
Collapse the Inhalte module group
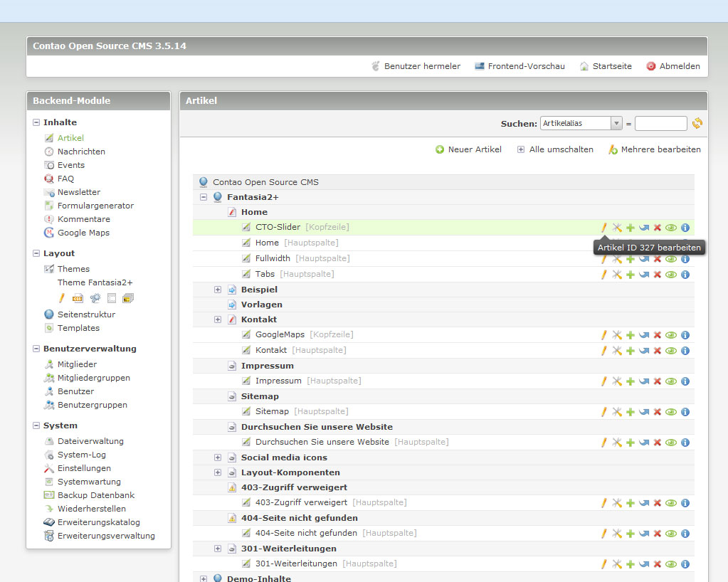36,122
